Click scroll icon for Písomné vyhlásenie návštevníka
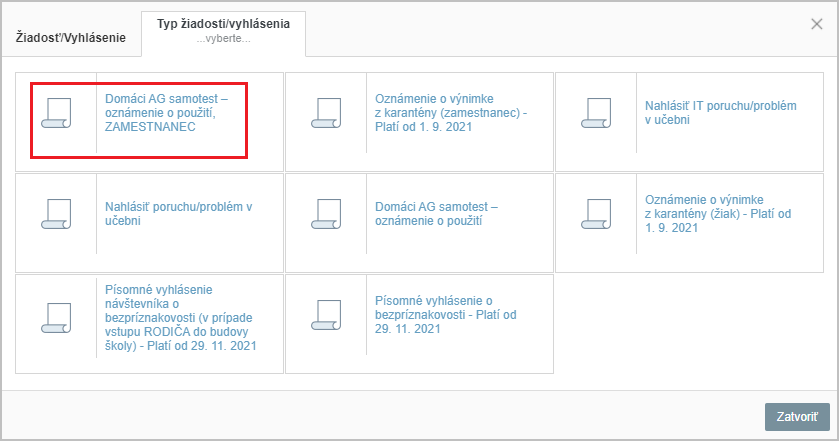Screen dimensions: 839x441 [56, 317]
